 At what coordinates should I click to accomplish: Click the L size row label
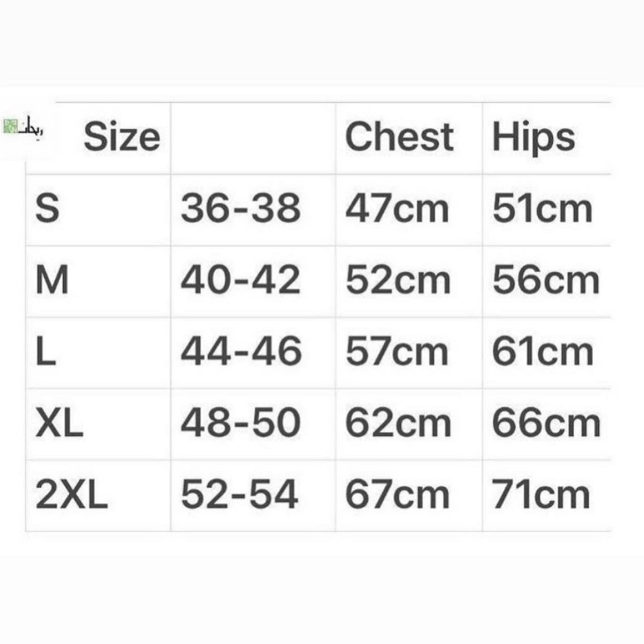pos(46,352)
